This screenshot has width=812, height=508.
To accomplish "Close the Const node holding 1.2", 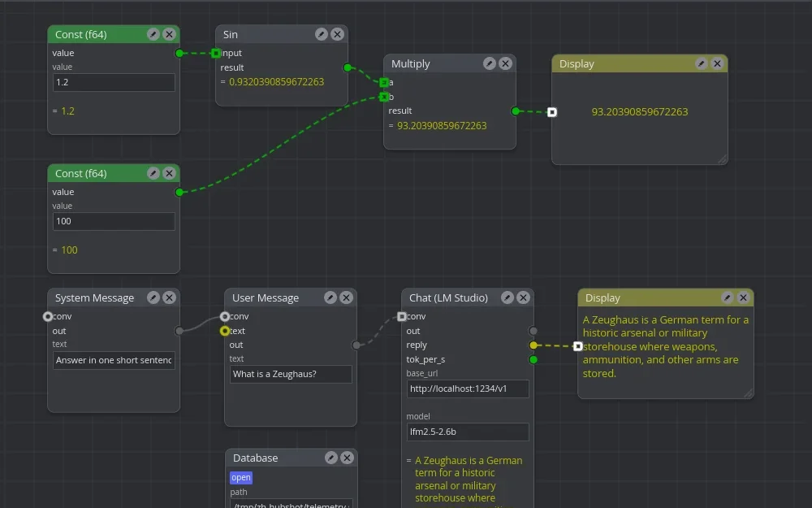I will (169, 34).
